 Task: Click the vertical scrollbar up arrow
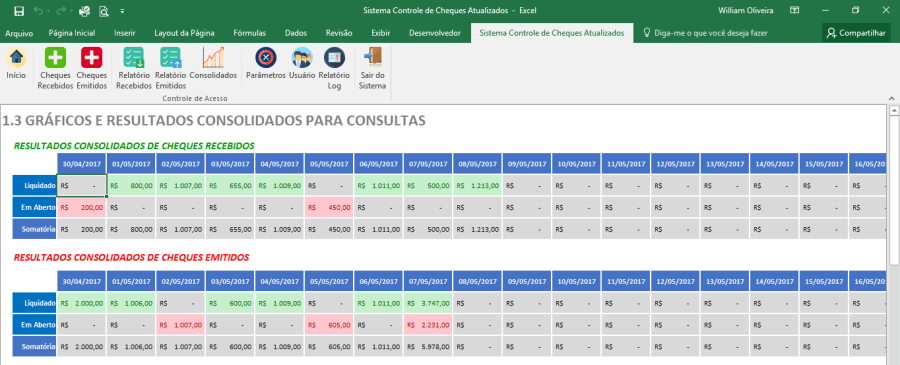[x=894, y=110]
